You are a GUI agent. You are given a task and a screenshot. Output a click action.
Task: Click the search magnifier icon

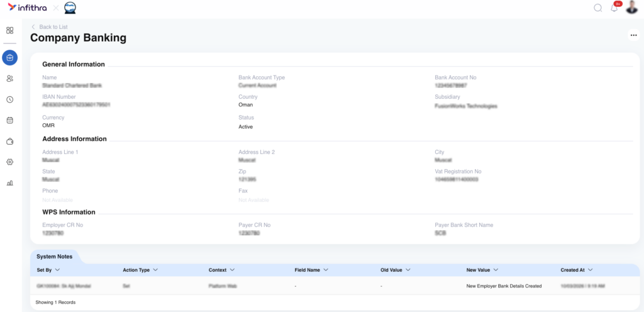click(597, 8)
